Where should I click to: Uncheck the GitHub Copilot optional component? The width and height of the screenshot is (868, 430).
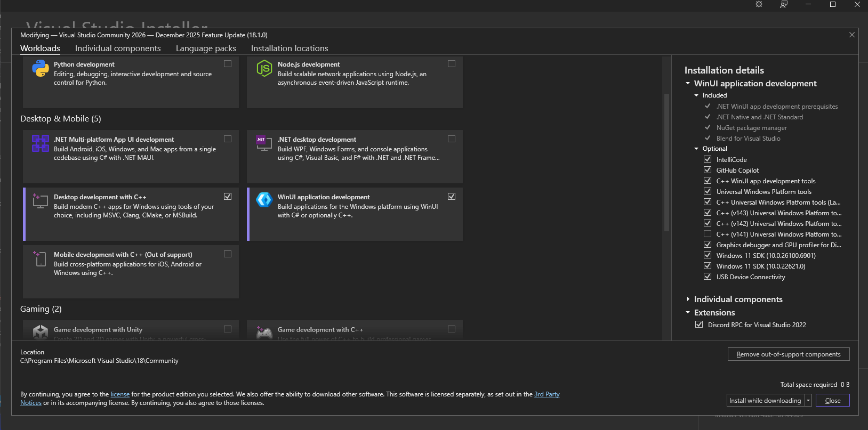coord(708,170)
